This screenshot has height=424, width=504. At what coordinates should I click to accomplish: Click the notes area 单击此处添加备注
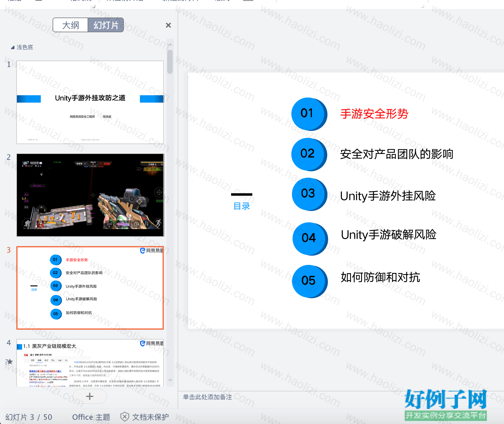(207, 397)
